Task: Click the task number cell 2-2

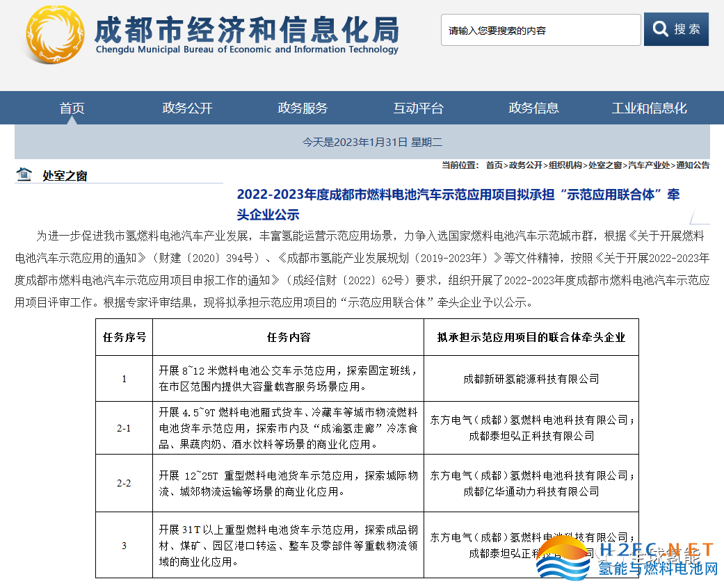Action: [124, 483]
